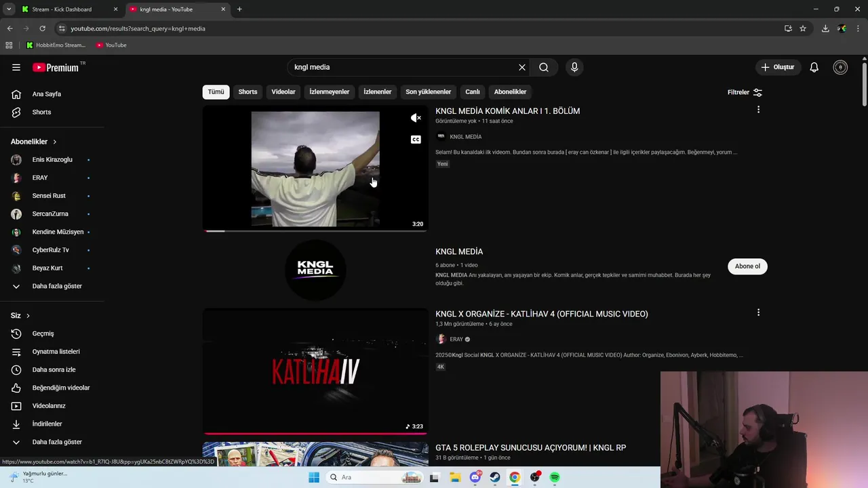This screenshot has width=868, height=488.
Task: Open a new browser tab
Action: click(x=239, y=9)
